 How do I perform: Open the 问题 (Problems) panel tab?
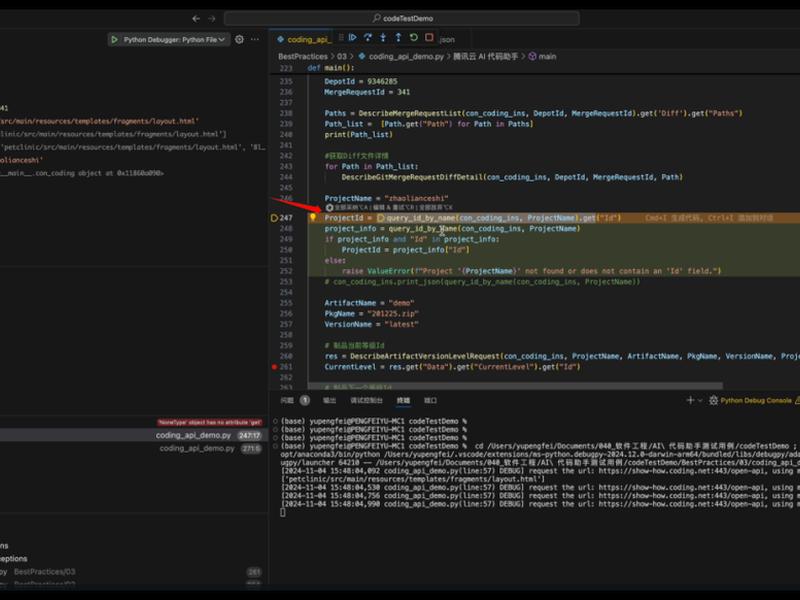(287, 401)
